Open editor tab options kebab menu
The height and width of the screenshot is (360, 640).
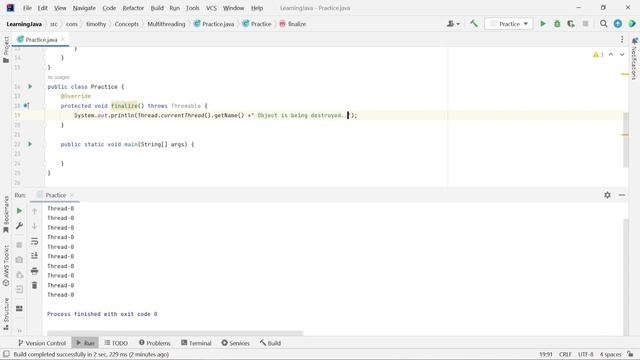(622, 40)
